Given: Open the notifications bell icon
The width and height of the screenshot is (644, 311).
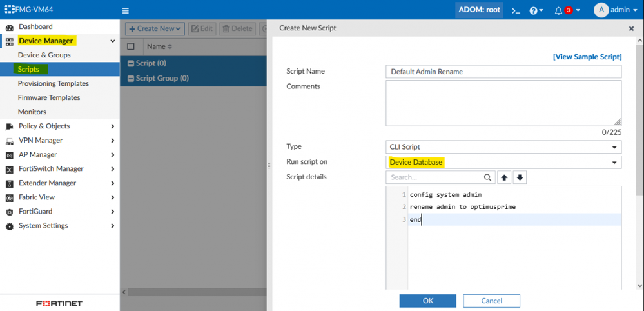Looking at the screenshot, I should pos(559,10).
